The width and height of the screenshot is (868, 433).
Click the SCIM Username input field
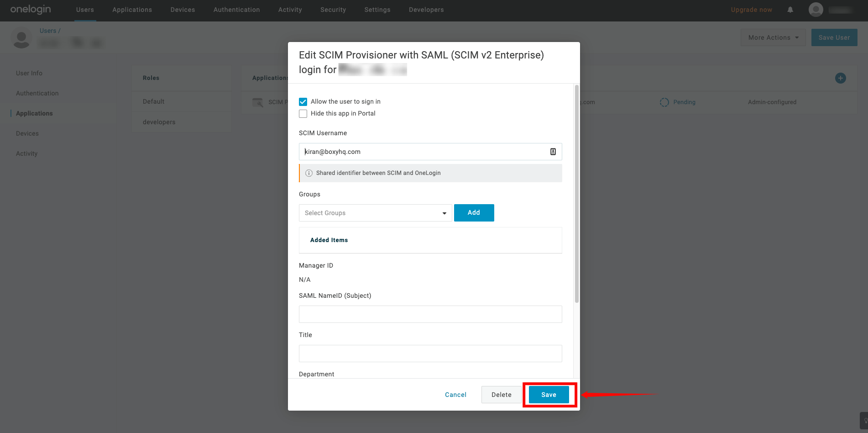click(x=430, y=152)
